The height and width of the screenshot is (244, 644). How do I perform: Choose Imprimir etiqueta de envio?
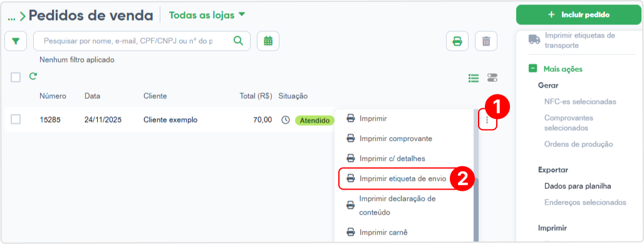(397, 178)
